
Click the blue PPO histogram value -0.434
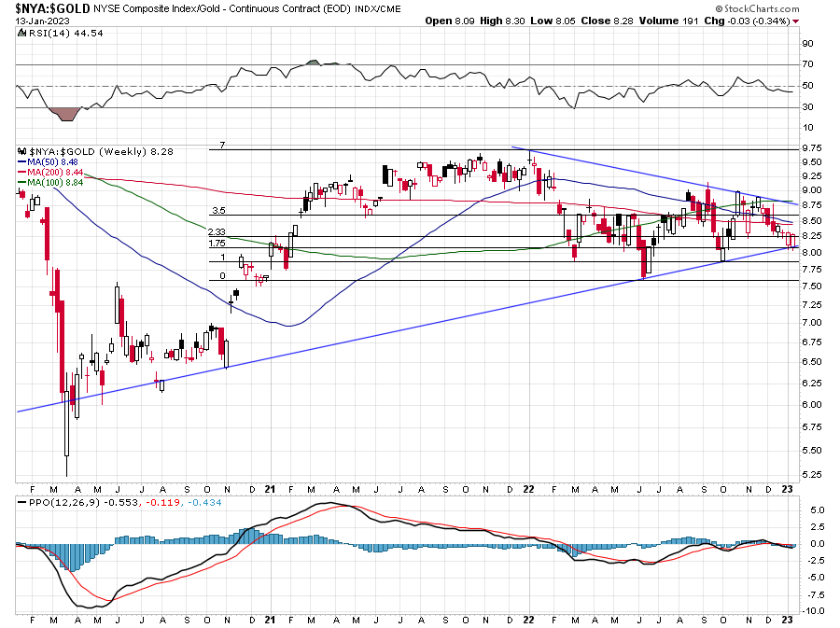pyautogui.click(x=203, y=502)
